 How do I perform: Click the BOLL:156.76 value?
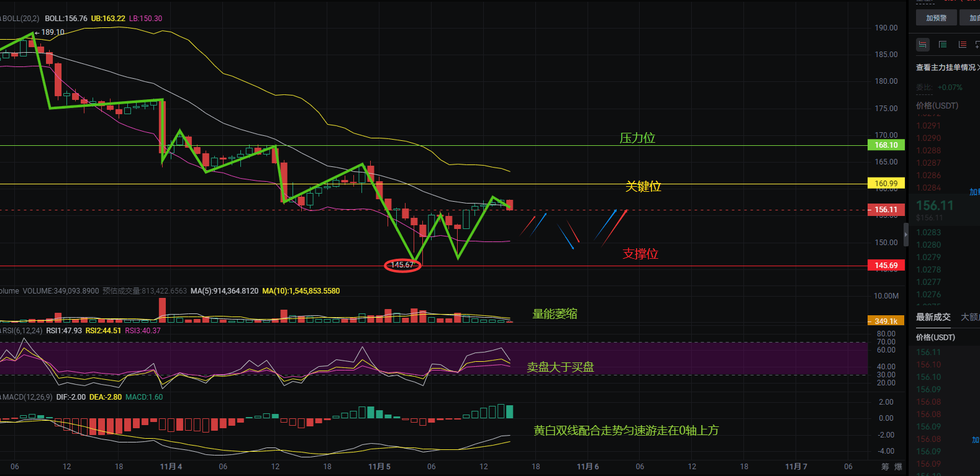[x=66, y=19]
